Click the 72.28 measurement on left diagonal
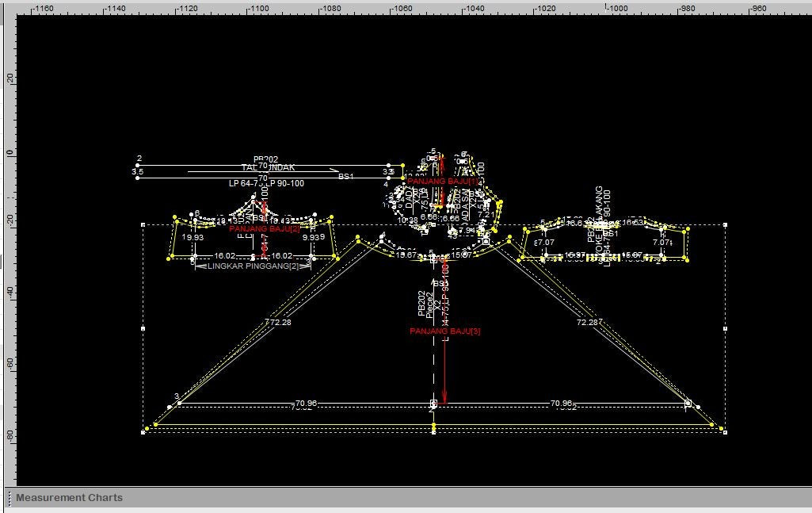 (x=276, y=323)
